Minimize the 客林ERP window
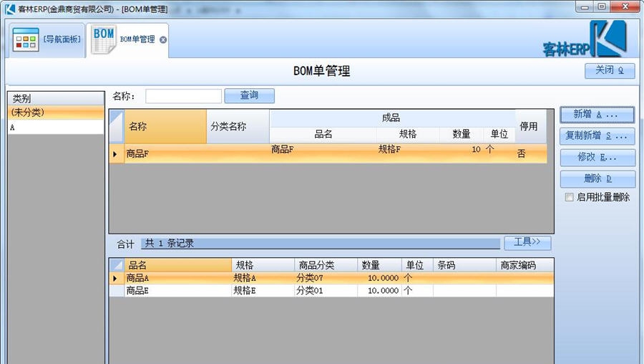 (585, 6)
